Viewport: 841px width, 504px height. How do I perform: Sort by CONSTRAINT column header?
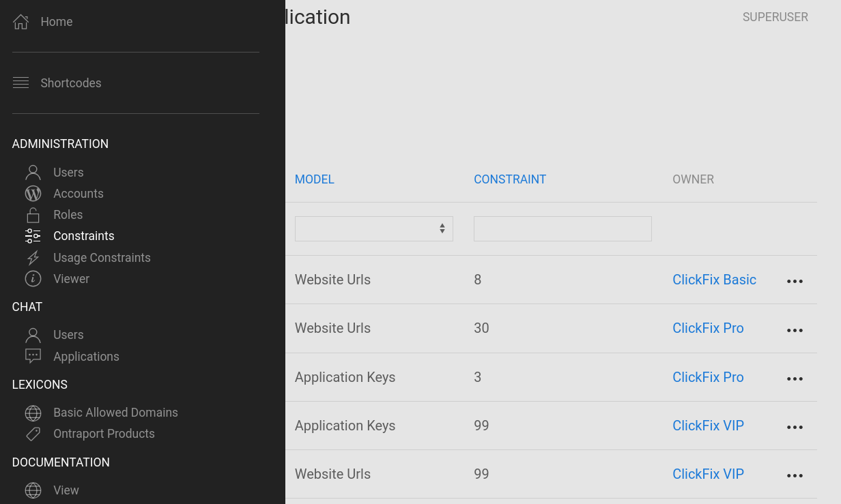pos(510,179)
